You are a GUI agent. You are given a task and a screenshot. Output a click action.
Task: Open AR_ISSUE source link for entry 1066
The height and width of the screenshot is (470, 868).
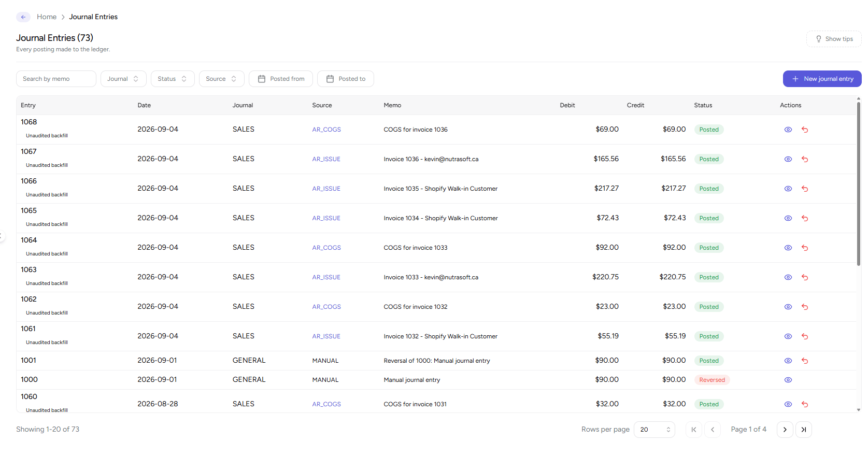(x=326, y=189)
